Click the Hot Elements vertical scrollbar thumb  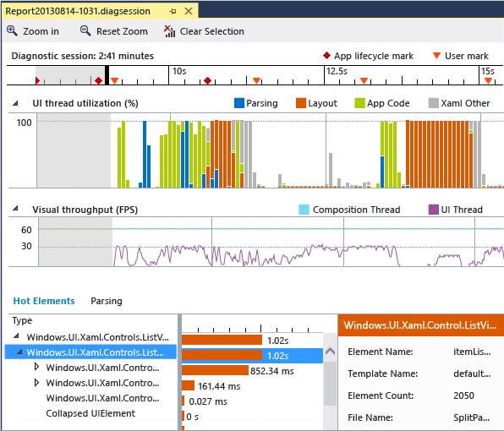click(x=330, y=384)
